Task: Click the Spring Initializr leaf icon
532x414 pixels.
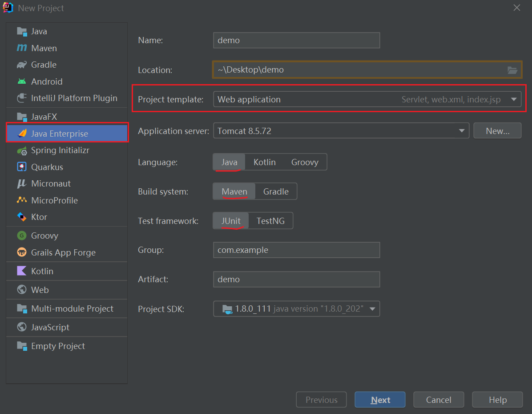Action: click(x=22, y=150)
